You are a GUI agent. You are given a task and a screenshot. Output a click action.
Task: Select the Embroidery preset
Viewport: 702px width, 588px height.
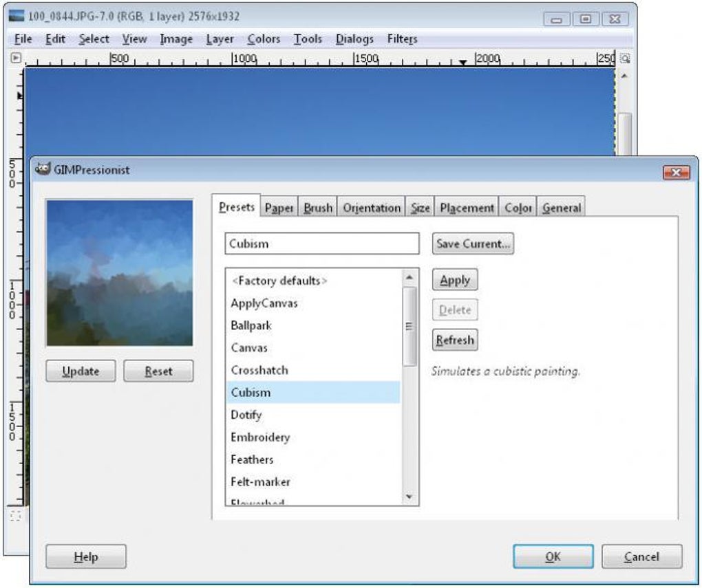click(x=313, y=437)
